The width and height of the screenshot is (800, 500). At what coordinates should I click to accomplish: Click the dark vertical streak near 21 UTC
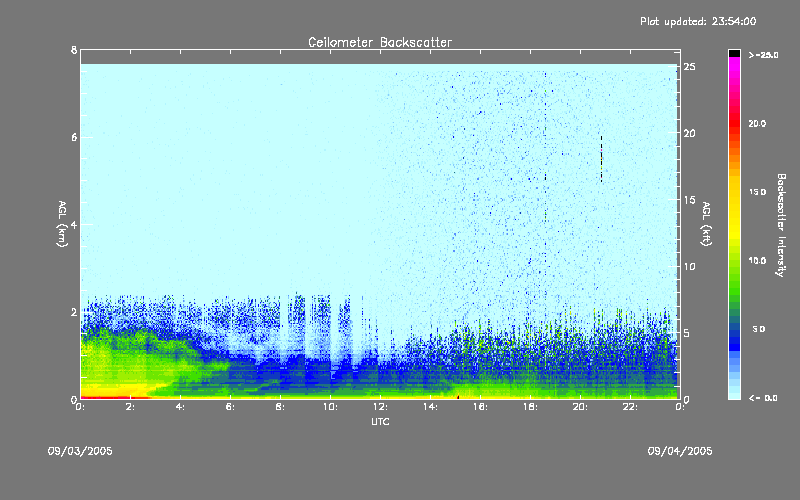pos(602,159)
